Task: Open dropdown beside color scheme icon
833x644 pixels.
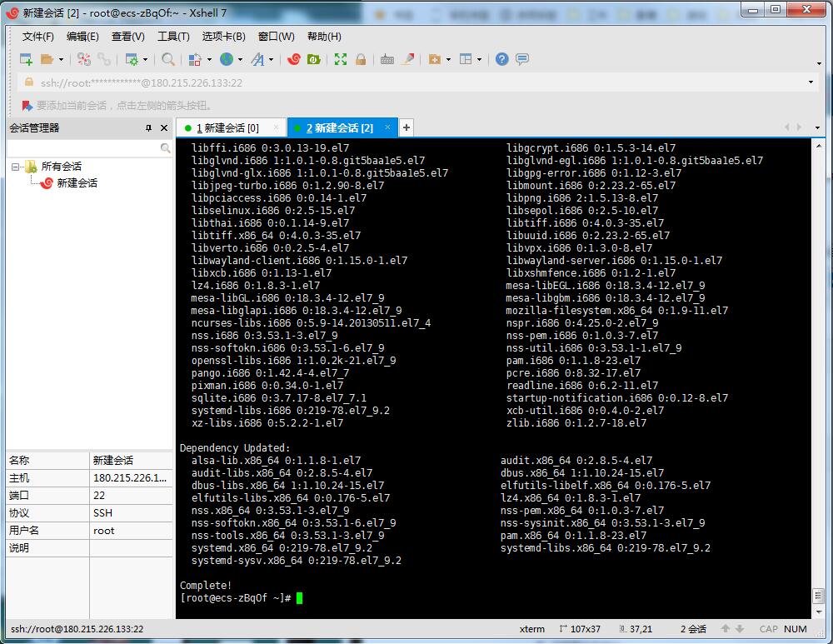Action: tap(209, 59)
